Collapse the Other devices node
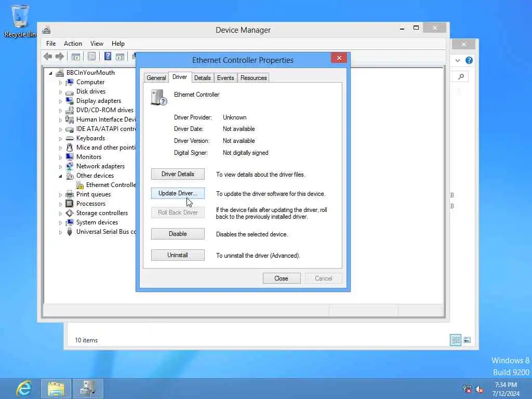 [x=60, y=176]
